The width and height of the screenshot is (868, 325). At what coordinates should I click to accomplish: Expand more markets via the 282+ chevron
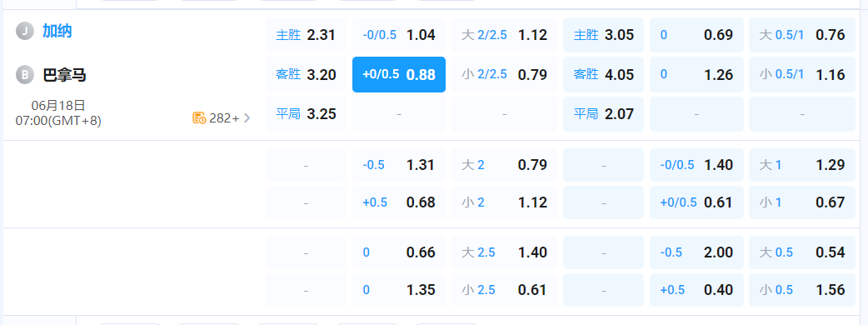point(247,118)
